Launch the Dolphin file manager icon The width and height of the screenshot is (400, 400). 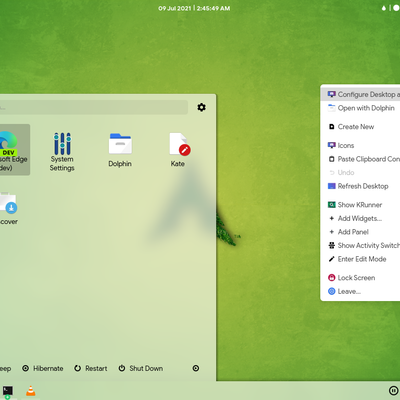click(x=120, y=150)
